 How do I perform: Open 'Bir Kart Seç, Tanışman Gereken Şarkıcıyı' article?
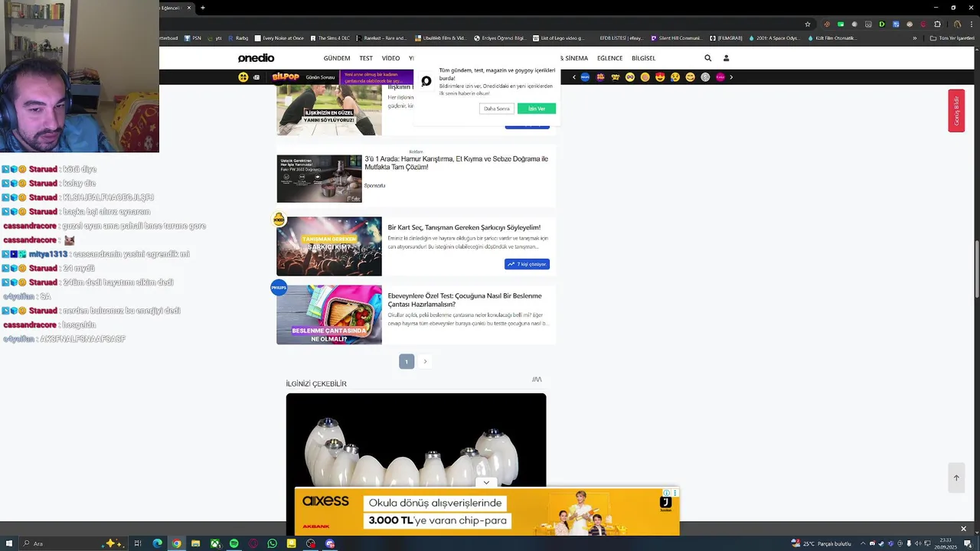(464, 227)
